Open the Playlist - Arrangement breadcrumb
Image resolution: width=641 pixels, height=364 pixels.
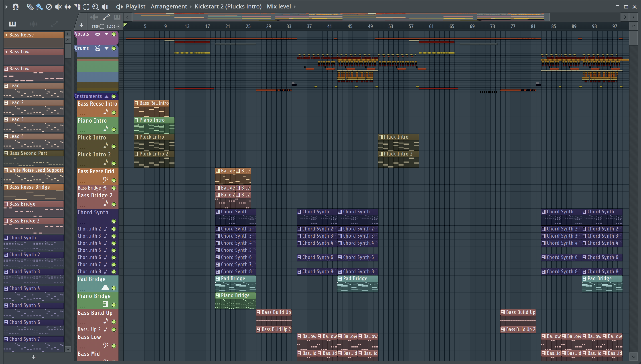tap(156, 6)
